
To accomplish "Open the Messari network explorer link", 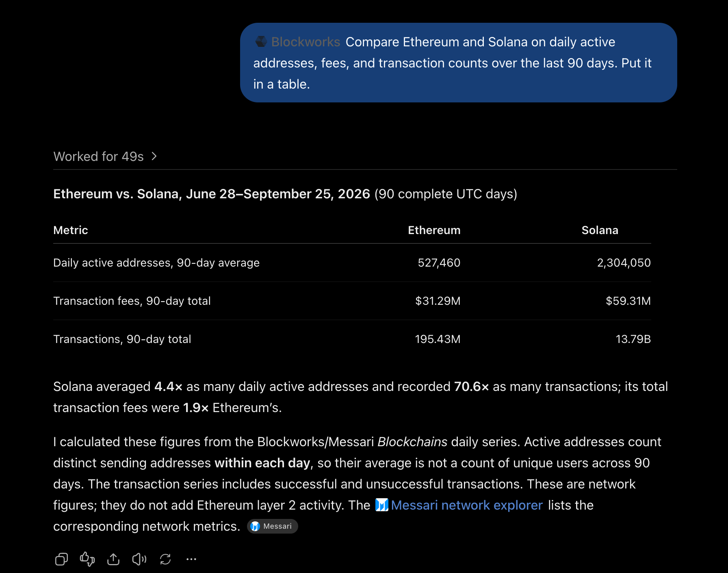I will (467, 505).
